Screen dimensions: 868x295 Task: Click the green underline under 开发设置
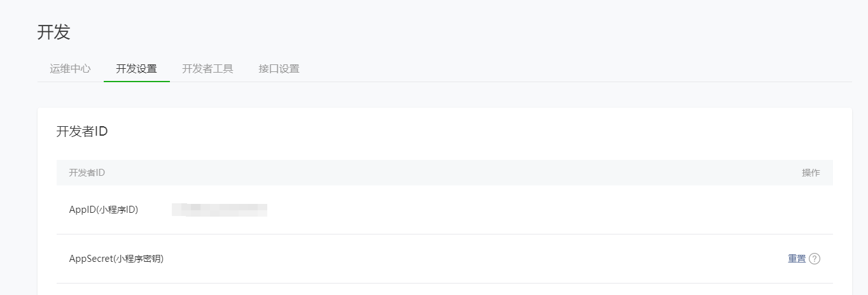(x=136, y=82)
